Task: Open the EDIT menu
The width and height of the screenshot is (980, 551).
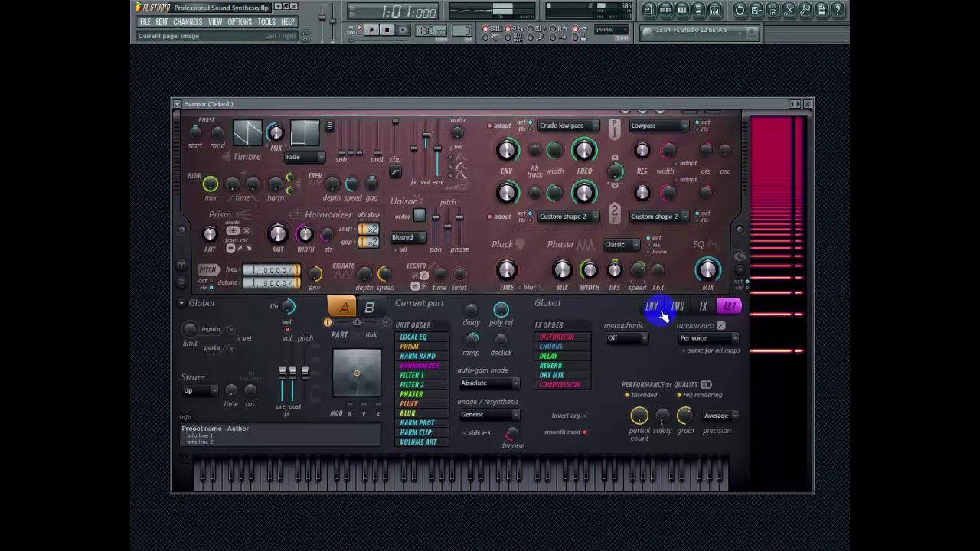Action: coord(162,22)
